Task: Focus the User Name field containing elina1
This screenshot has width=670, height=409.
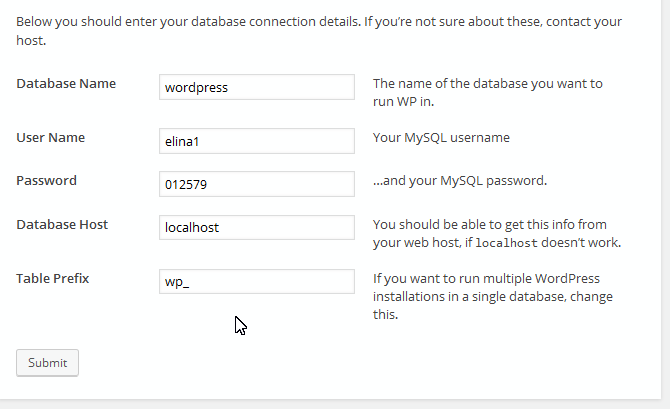Action: point(256,141)
